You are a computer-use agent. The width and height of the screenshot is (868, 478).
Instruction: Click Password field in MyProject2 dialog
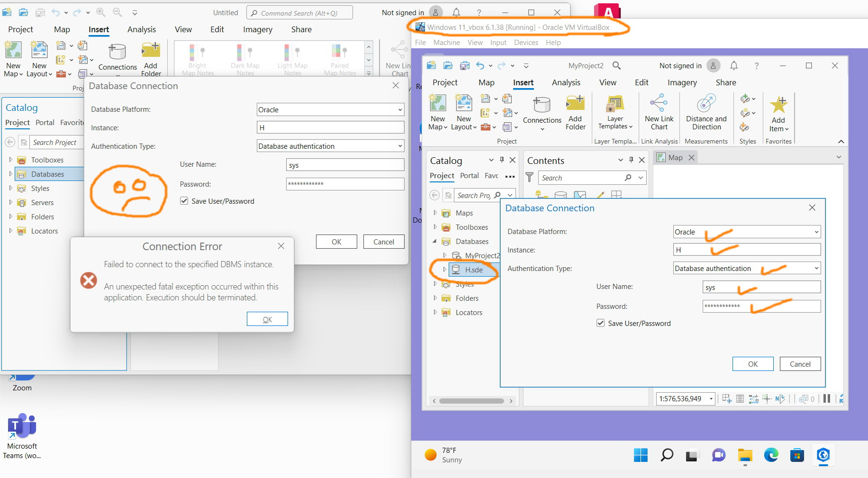pyautogui.click(x=761, y=306)
